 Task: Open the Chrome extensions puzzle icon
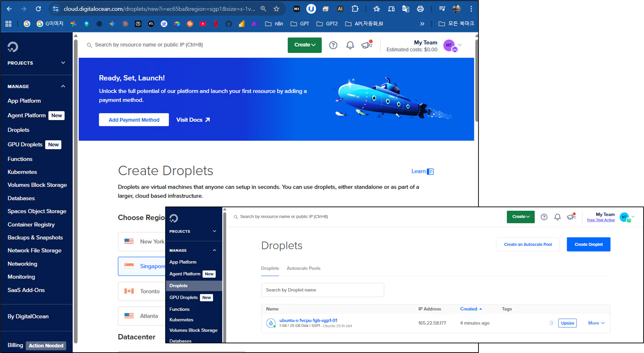355,9
